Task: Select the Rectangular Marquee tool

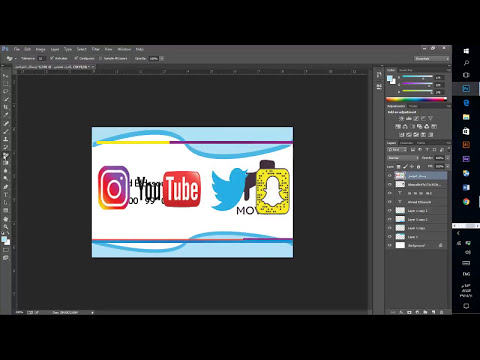Action: tap(6, 84)
